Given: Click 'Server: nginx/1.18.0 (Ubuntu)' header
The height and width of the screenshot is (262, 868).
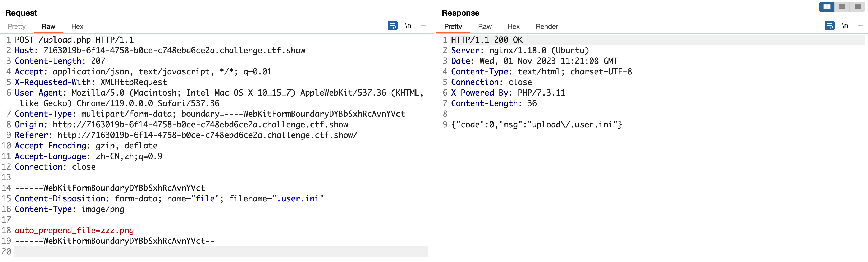Looking at the screenshot, I should point(520,51).
